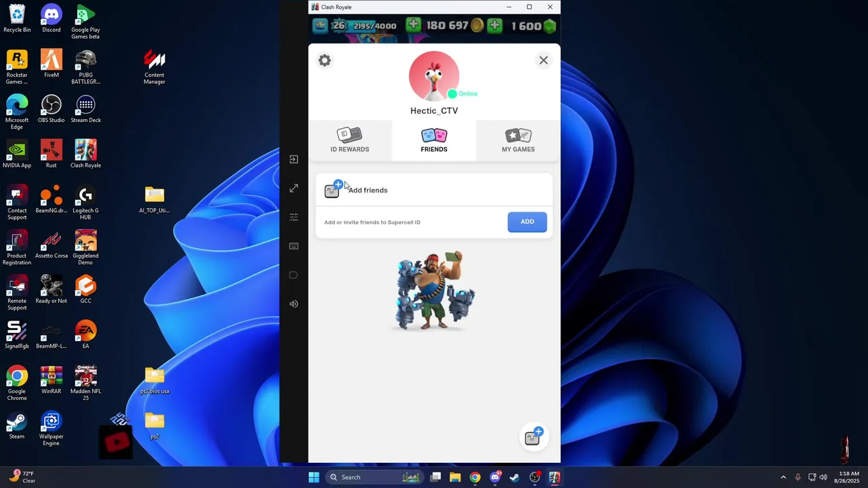Open the My Games tab

tap(518, 140)
